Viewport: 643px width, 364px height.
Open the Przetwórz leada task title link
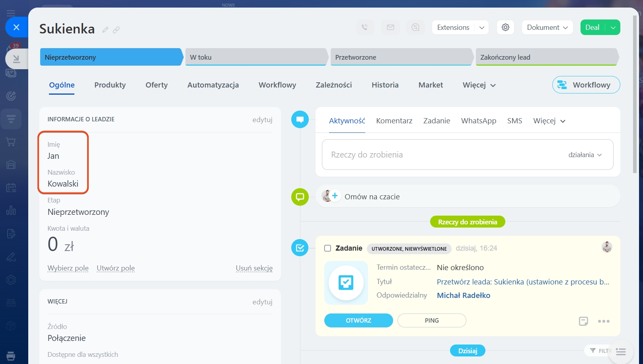click(x=523, y=282)
